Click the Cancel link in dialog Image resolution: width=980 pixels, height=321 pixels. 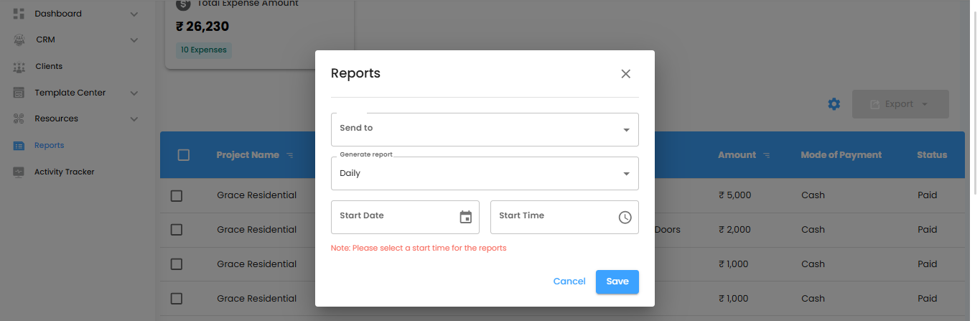coord(569,282)
